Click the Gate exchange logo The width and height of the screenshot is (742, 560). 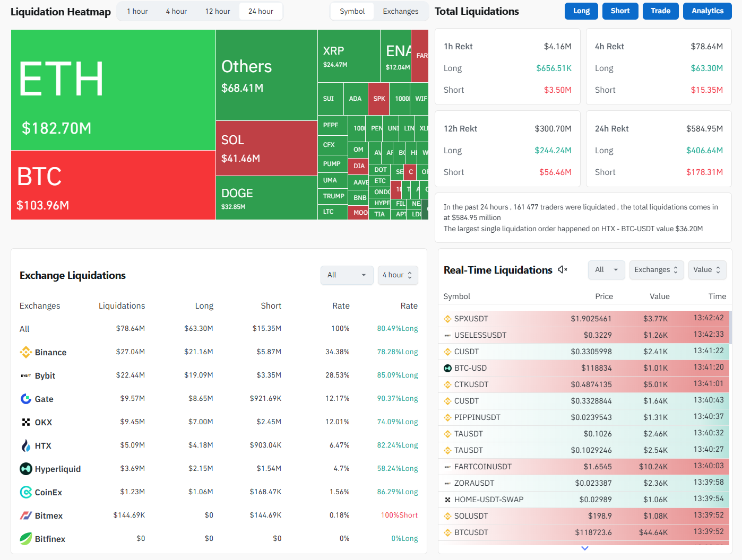25,399
